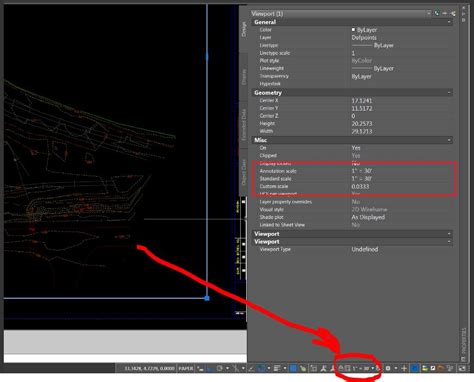Open the dropdown arrow next to lineweight icon
474x382 pixels.
click(285, 368)
